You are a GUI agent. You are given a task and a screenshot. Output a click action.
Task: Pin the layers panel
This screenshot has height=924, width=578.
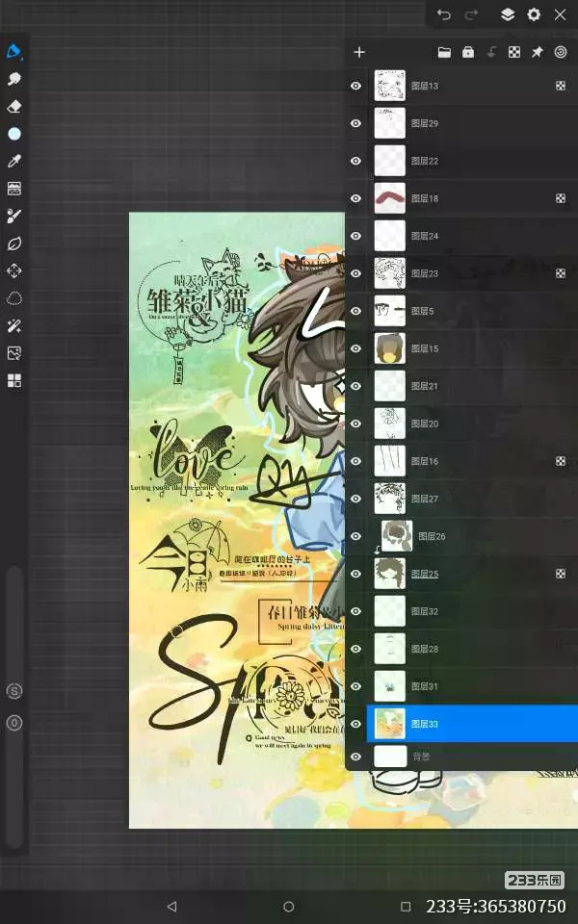(x=538, y=52)
